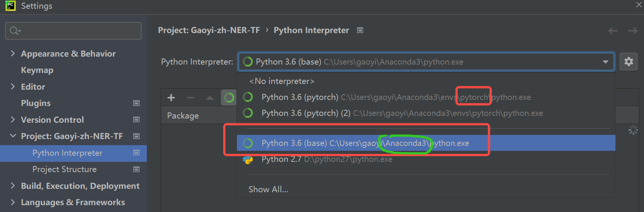Select Python 3.6 (base) in dropdown list
Screen dimensions: 644x212
(426, 143)
